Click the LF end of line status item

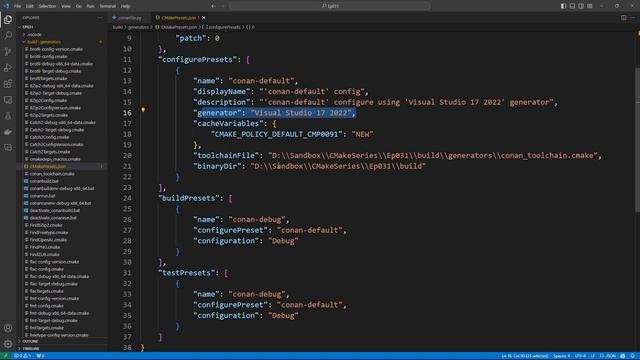click(593, 356)
